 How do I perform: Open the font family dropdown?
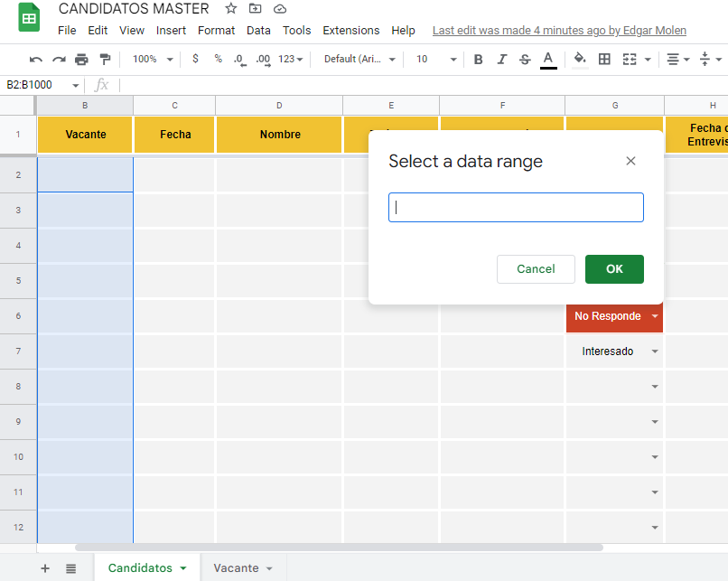click(x=359, y=60)
